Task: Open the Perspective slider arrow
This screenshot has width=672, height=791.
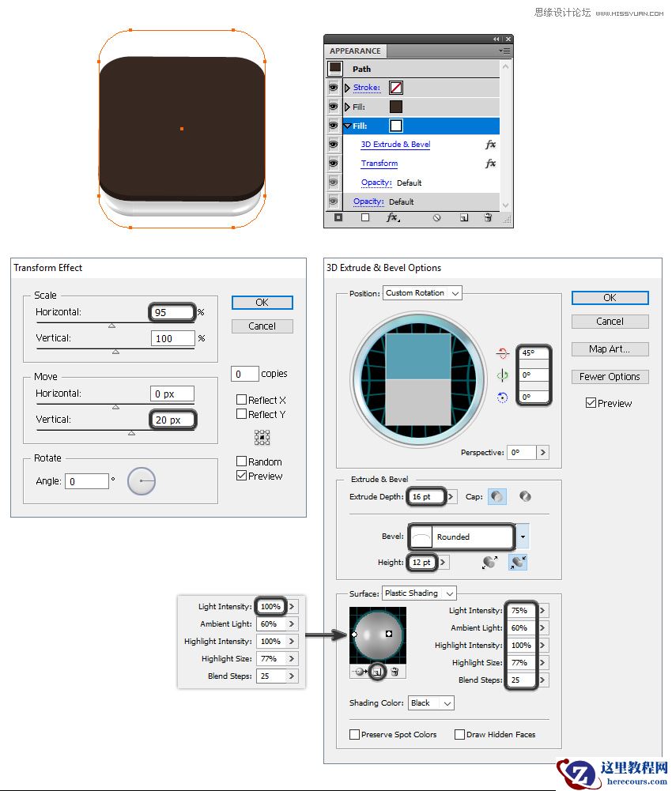Action: click(x=543, y=453)
